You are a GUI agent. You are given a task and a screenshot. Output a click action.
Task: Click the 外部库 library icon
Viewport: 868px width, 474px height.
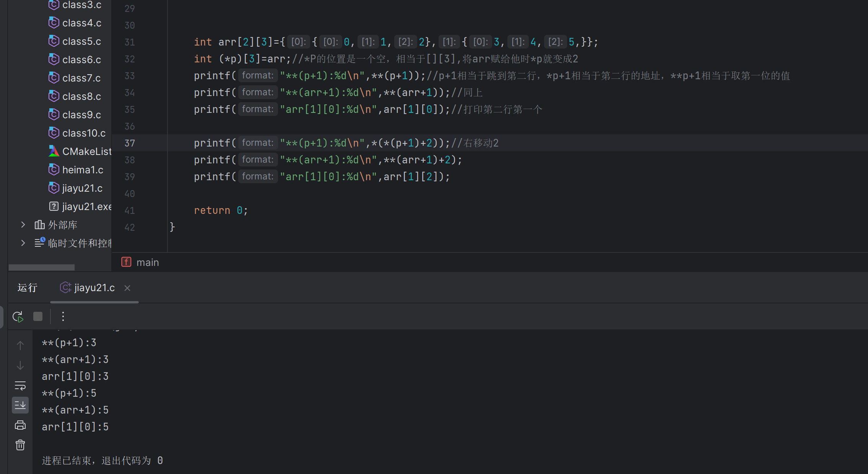pos(39,225)
